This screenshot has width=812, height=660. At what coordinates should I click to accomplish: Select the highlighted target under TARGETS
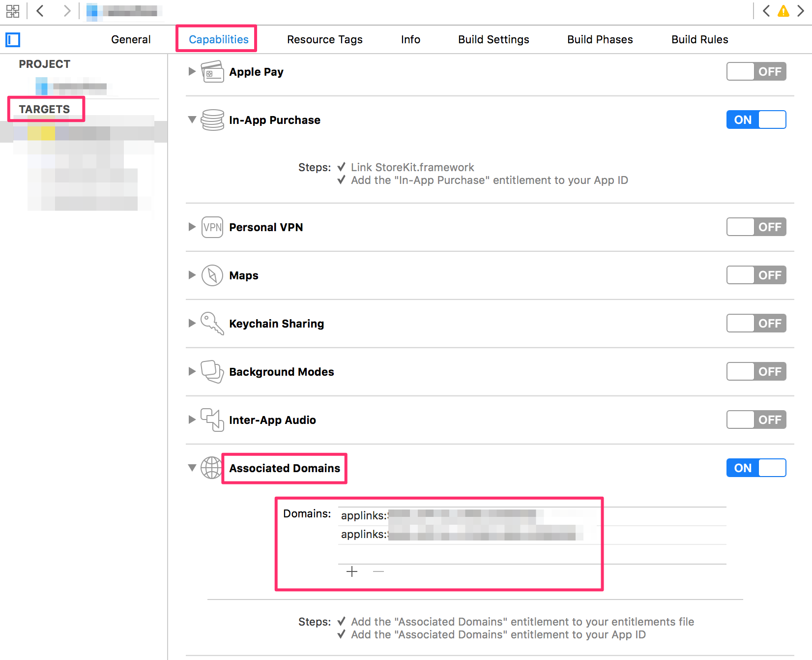pyautogui.click(x=84, y=133)
